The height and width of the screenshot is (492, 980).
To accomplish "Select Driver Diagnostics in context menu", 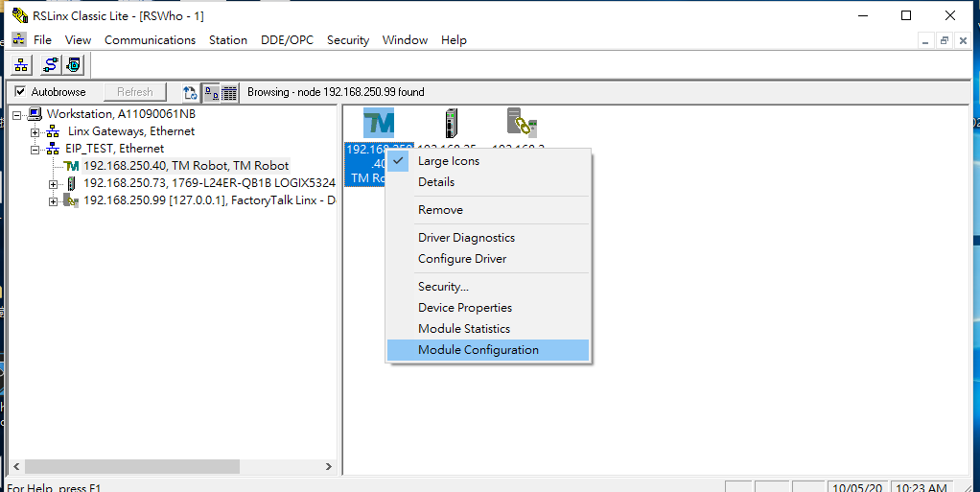I will pyautogui.click(x=488, y=238).
